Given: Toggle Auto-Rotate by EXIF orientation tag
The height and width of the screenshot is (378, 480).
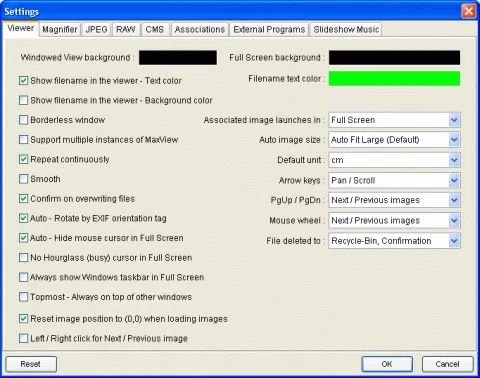Looking at the screenshot, I should coord(23,218).
